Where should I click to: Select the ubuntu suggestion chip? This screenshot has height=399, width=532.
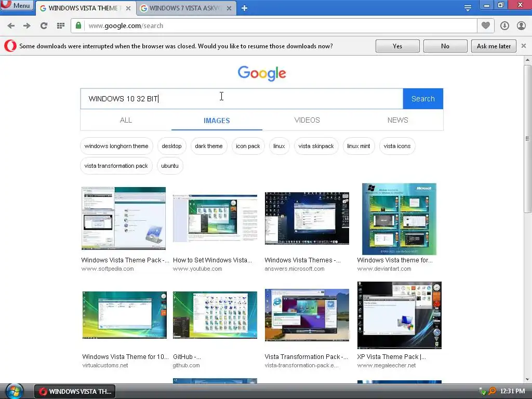coord(170,166)
